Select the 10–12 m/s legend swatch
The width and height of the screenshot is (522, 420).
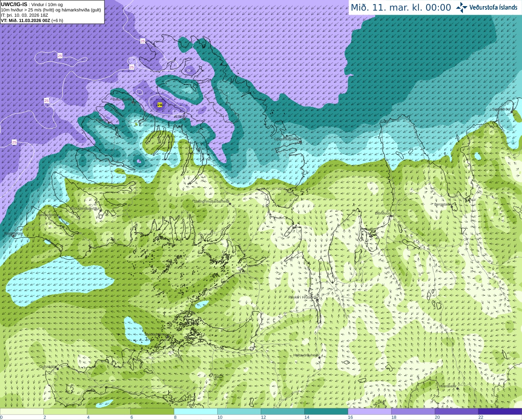coord(239,411)
